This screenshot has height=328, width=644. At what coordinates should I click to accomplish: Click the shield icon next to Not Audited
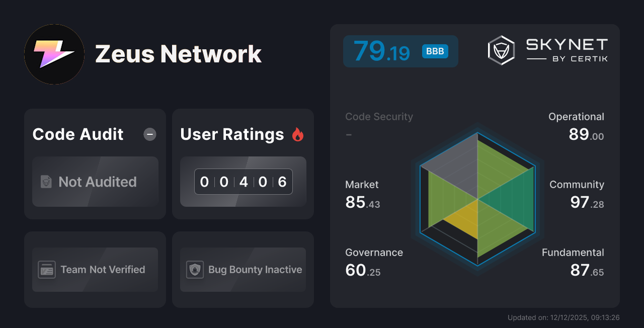click(x=46, y=182)
